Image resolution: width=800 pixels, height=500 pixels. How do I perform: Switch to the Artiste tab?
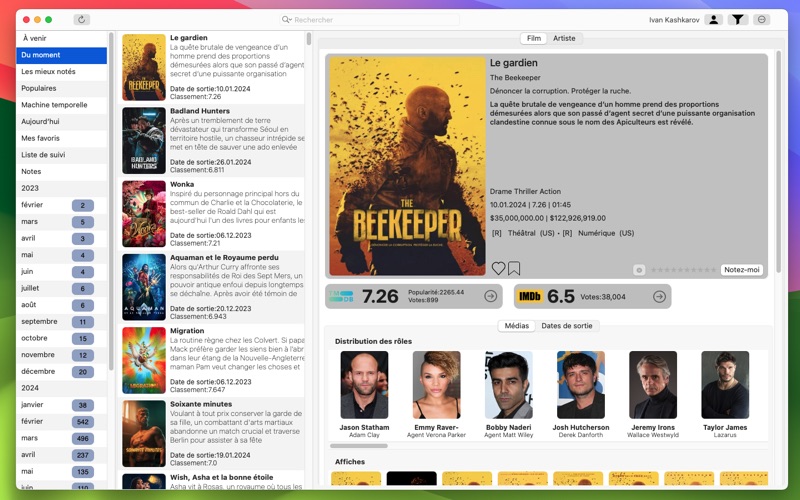click(564, 38)
